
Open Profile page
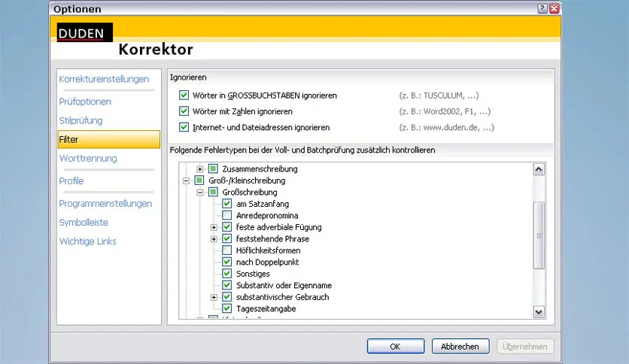pyautogui.click(x=71, y=180)
